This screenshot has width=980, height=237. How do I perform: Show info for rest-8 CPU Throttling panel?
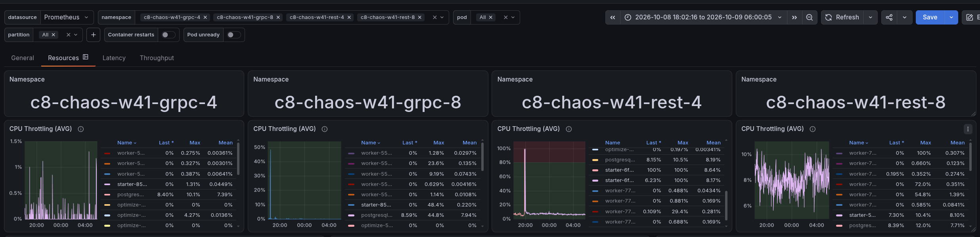(813, 129)
